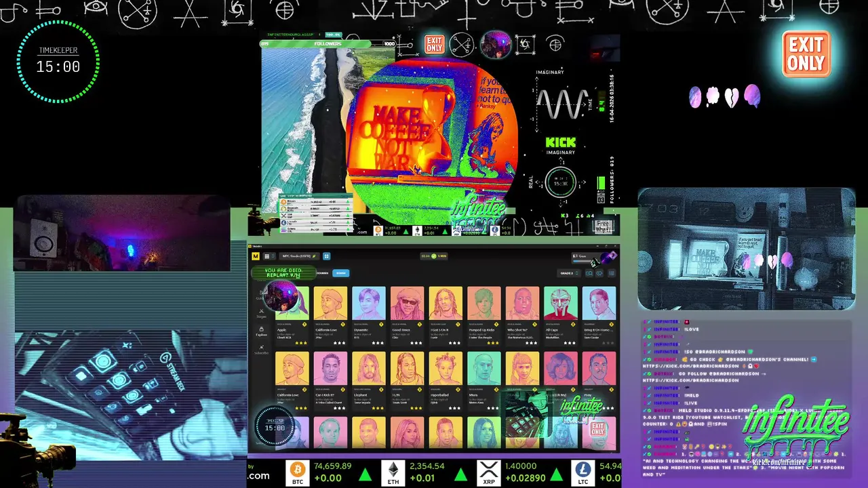Open Subscribe in the Melodics sidebar
868x488 pixels.
click(261, 350)
